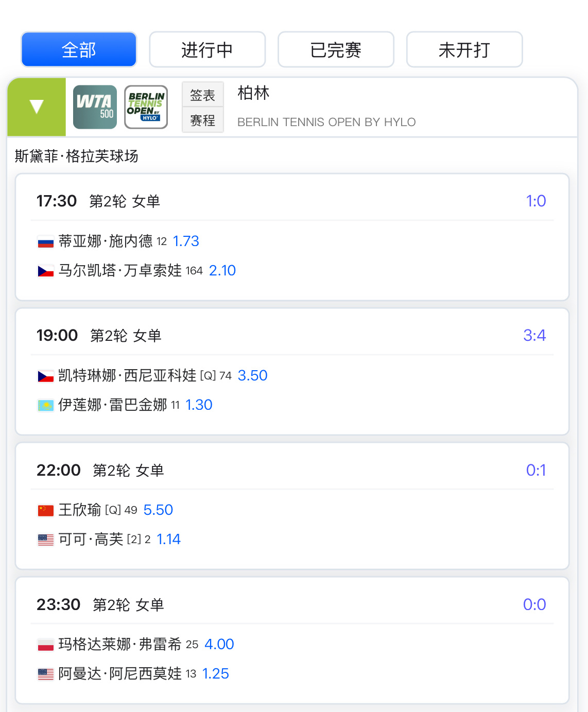588x712 pixels.
Task: Select the 全部 filter tab
Action: (79, 50)
